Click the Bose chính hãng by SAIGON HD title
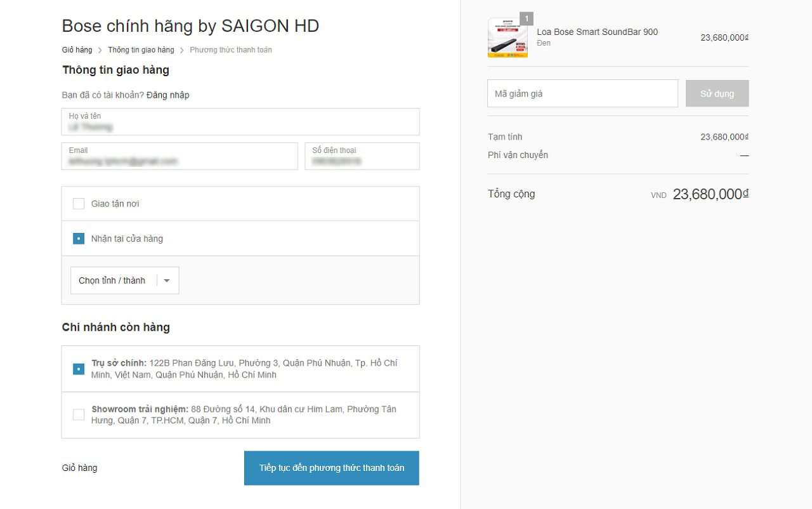The height and width of the screenshot is (509, 812). [190, 26]
